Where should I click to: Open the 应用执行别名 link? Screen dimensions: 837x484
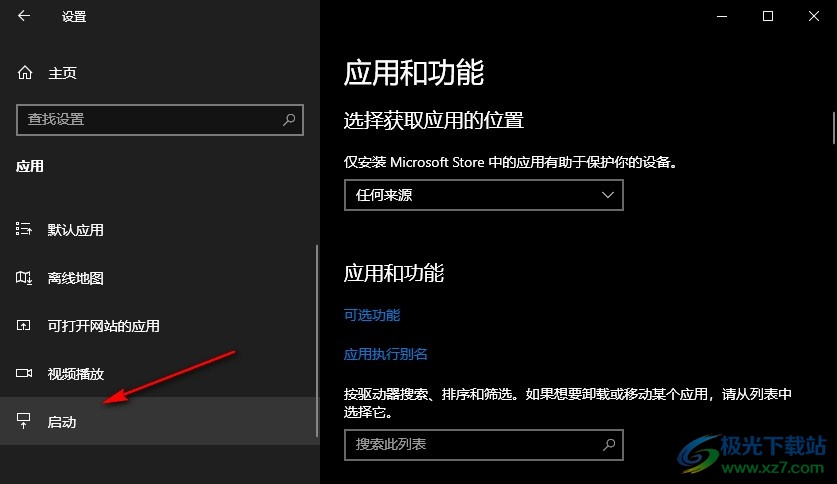[385, 354]
